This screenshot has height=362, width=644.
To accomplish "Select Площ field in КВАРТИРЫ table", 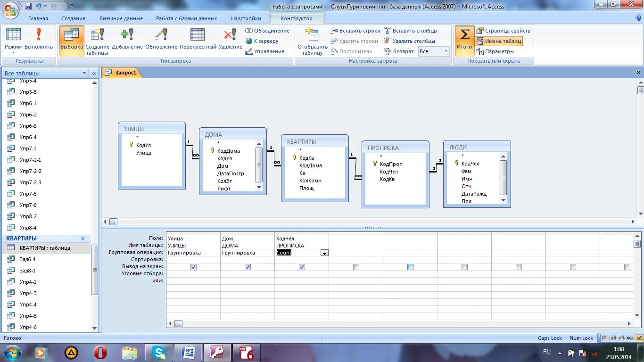I will point(306,188).
